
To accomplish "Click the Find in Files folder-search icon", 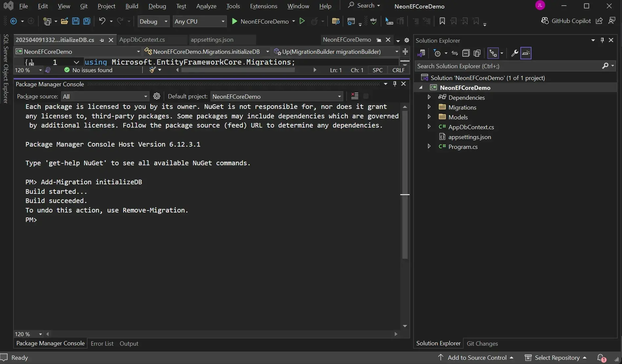I will 335,21.
